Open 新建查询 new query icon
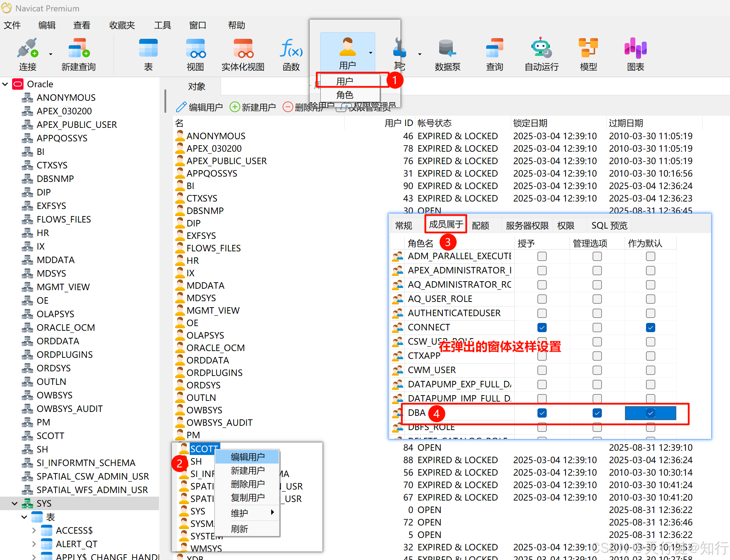This screenshot has height=560, width=730. 78,48
